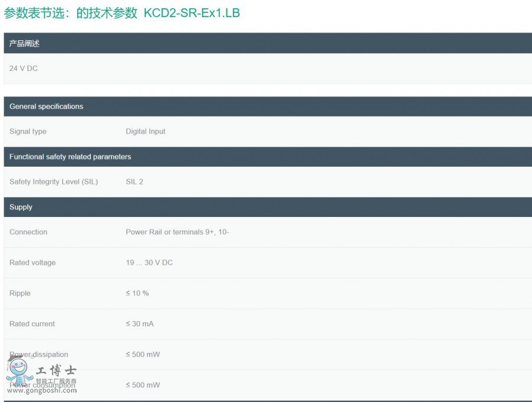Image resolution: width=532 pixels, height=402 pixels.
Task: Click the Rated voltage label
Action: coord(33,262)
